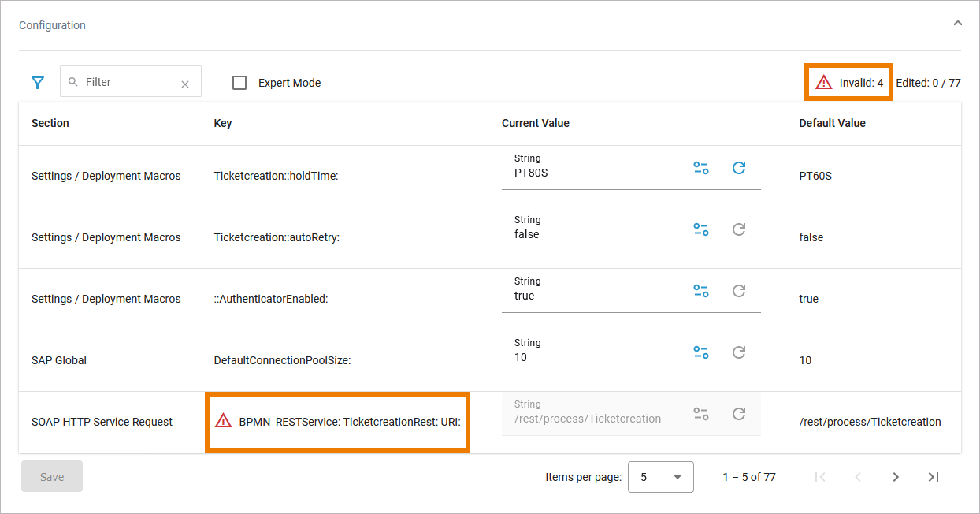This screenshot has height=514, width=980.
Task: Click warning icon next to BPMN_RESTService key
Action: point(224,421)
